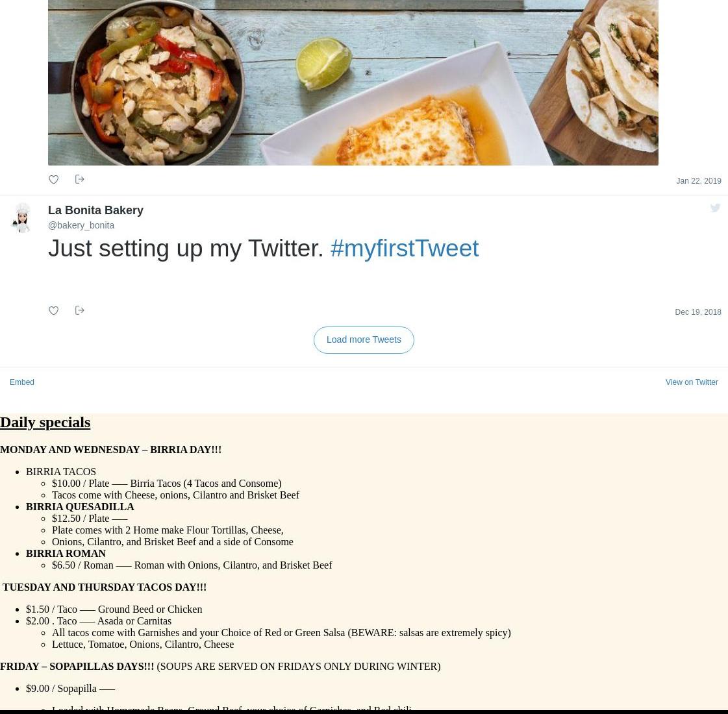
Task: Click the La Bonita Bakery account name
Action: pos(95,210)
